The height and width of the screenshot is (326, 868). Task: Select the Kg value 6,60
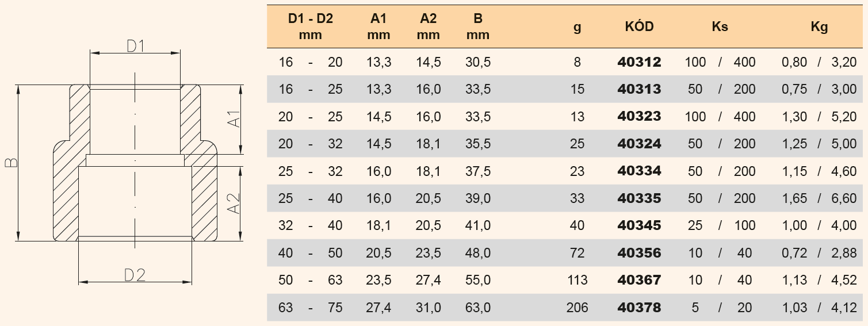point(844,198)
